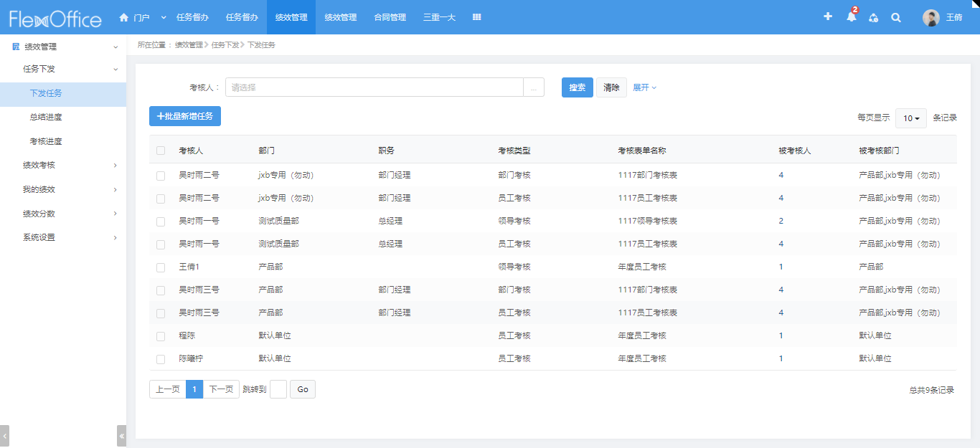The image size is (980, 448).
Task: Open the per-page 10 records dropdown
Action: point(910,118)
